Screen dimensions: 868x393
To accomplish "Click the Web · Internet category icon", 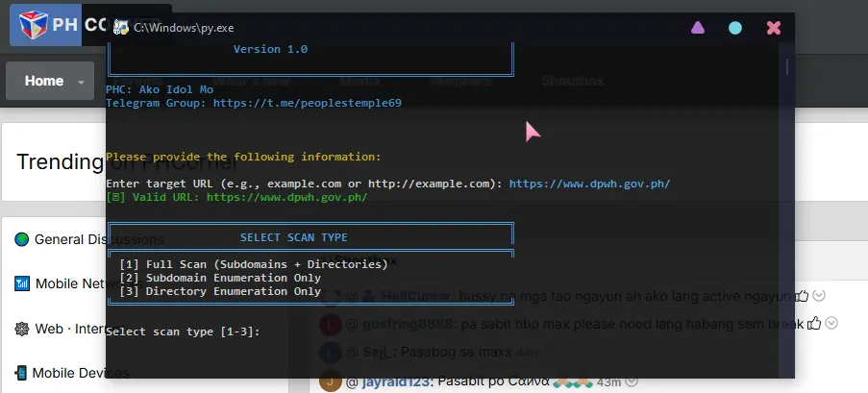I will (21, 329).
